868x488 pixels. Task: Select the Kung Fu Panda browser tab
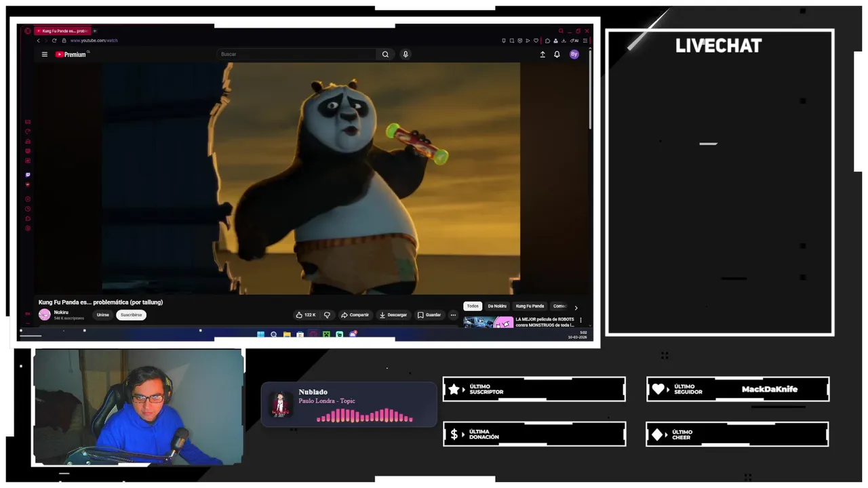pos(62,31)
